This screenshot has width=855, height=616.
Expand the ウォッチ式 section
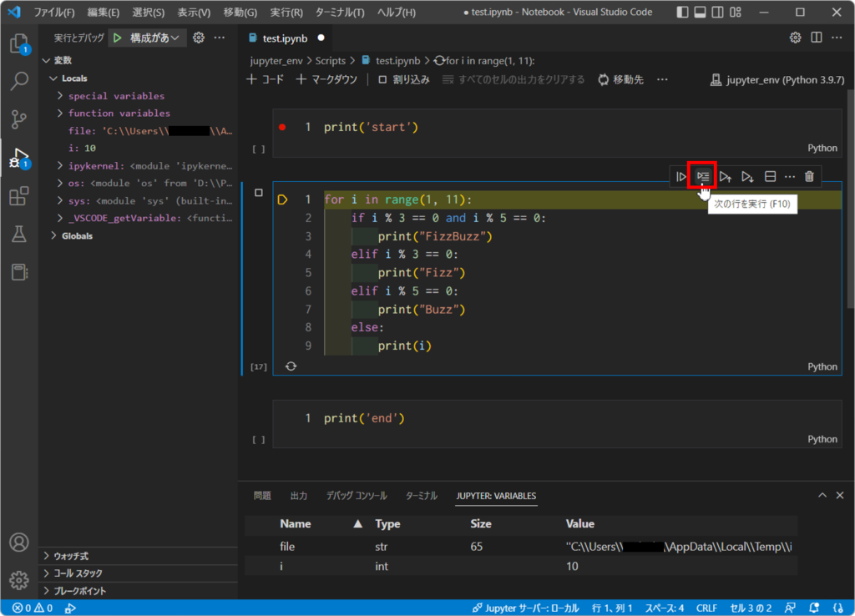click(139, 556)
